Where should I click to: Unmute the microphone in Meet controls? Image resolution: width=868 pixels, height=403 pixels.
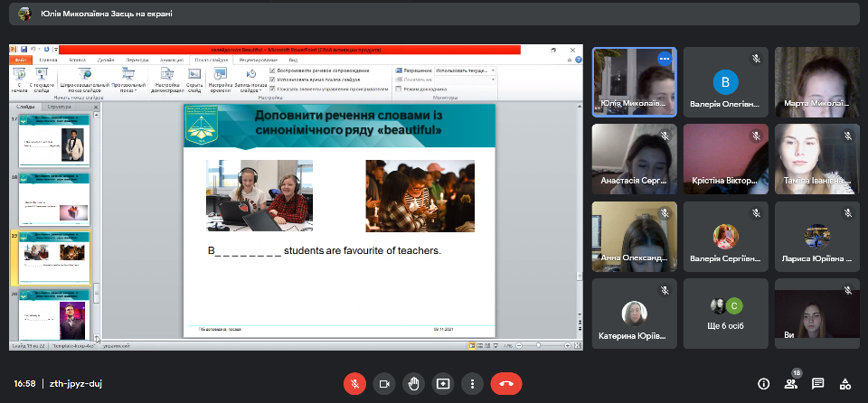pyautogui.click(x=354, y=384)
